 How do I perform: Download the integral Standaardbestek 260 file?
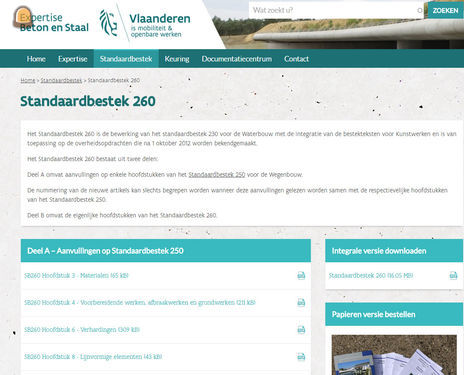[371, 276]
